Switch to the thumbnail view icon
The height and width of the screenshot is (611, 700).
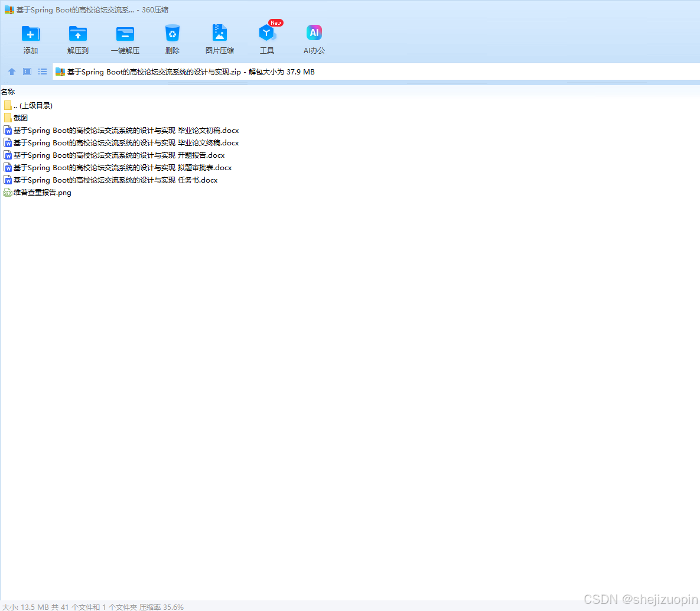(x=27, y=71)
